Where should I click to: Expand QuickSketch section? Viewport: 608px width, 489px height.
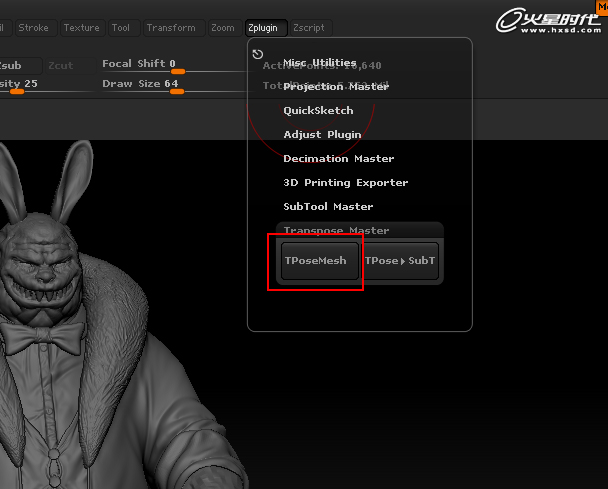318,111
